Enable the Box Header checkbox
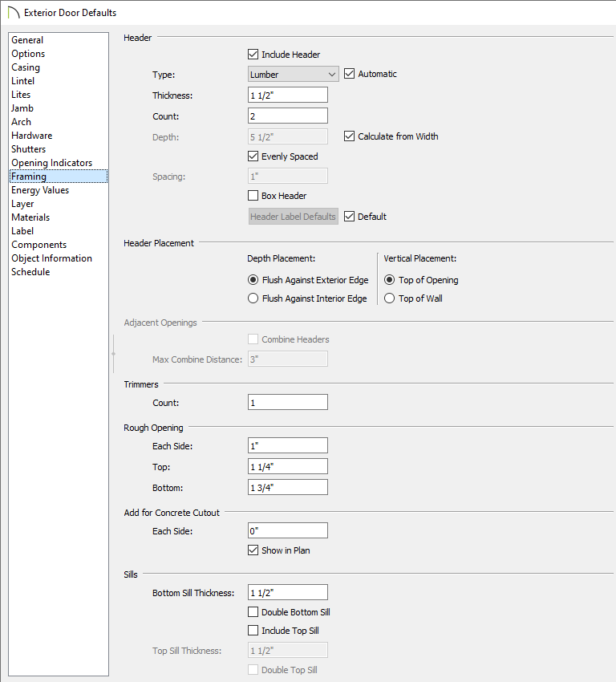616x682 pixels. (x=253, y=196)
